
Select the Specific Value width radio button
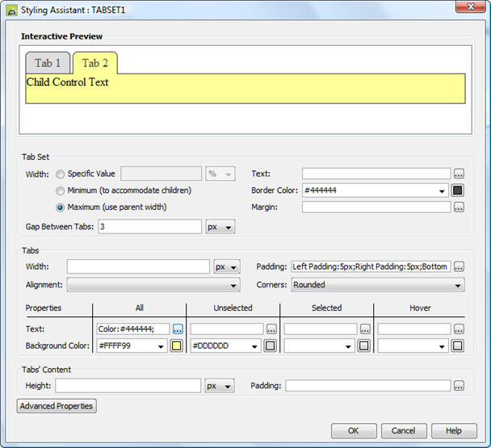[61, 174]
